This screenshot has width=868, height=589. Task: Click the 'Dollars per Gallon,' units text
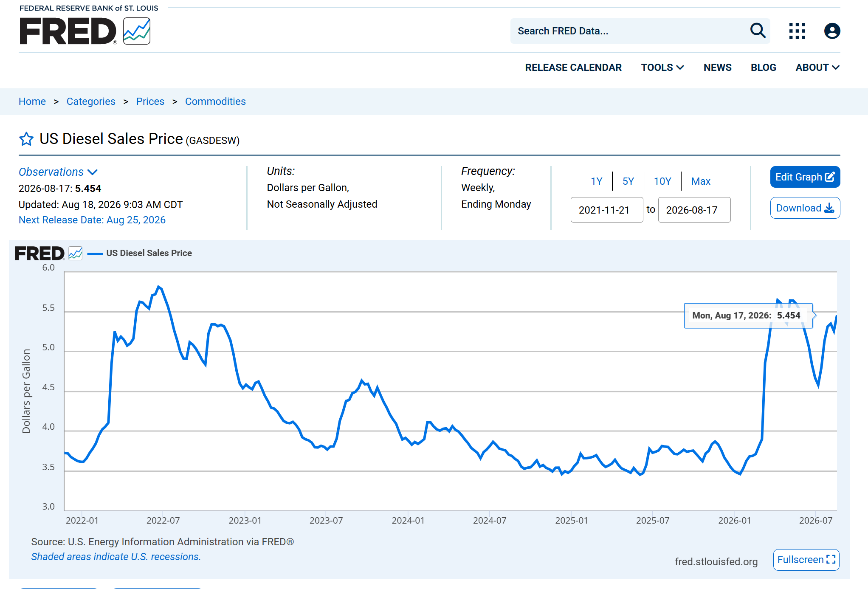(308, 188)
